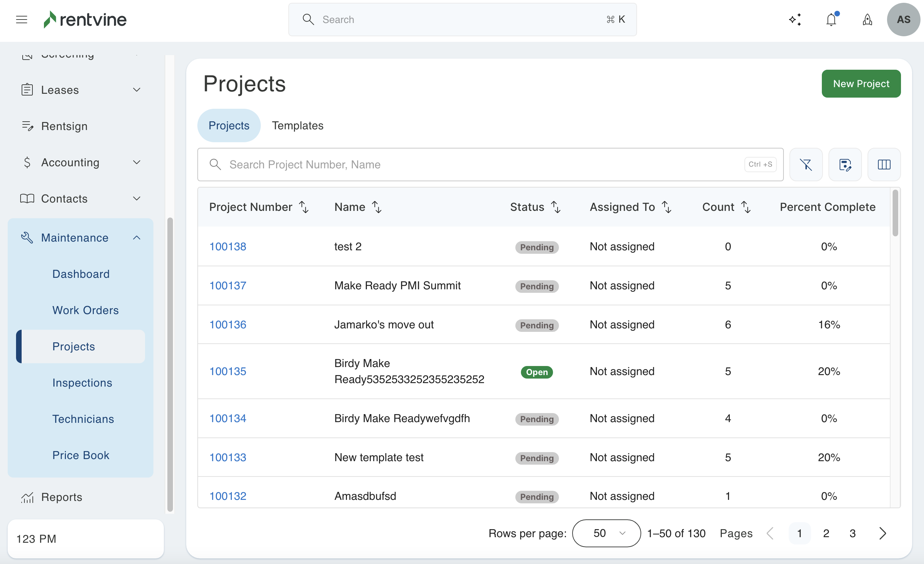Open the AS user avatar
This screenshot has width=924, height=564.
pyautogui.click(x=903, y=20)
